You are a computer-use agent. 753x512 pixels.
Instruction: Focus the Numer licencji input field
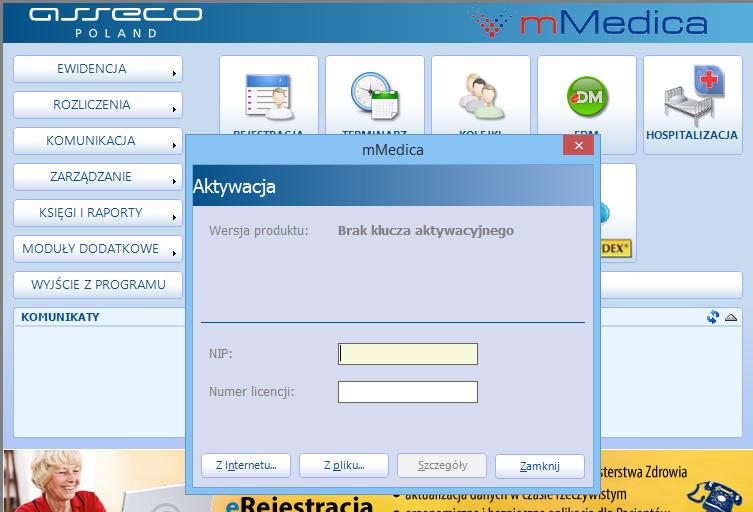tap(408, 392)
